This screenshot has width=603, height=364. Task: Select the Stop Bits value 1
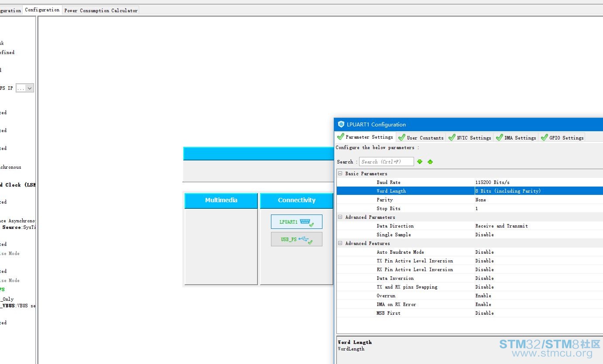[476, 208]
